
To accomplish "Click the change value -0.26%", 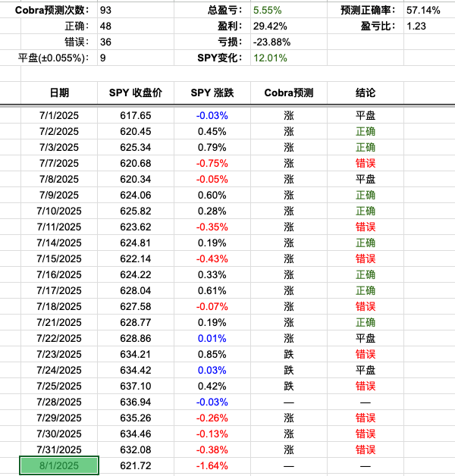I will [x=212, y=418].
